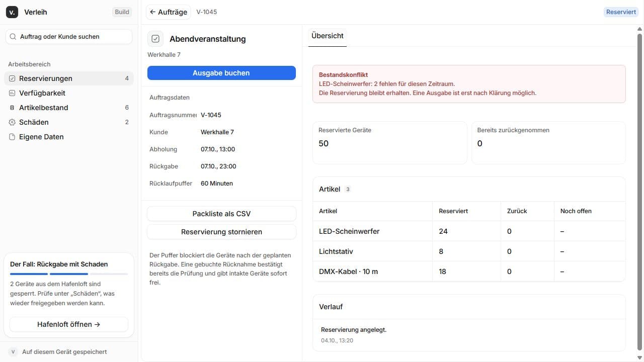Click the Bereits zurückgenommen card
644x362 pixels.
click(548, 143)
